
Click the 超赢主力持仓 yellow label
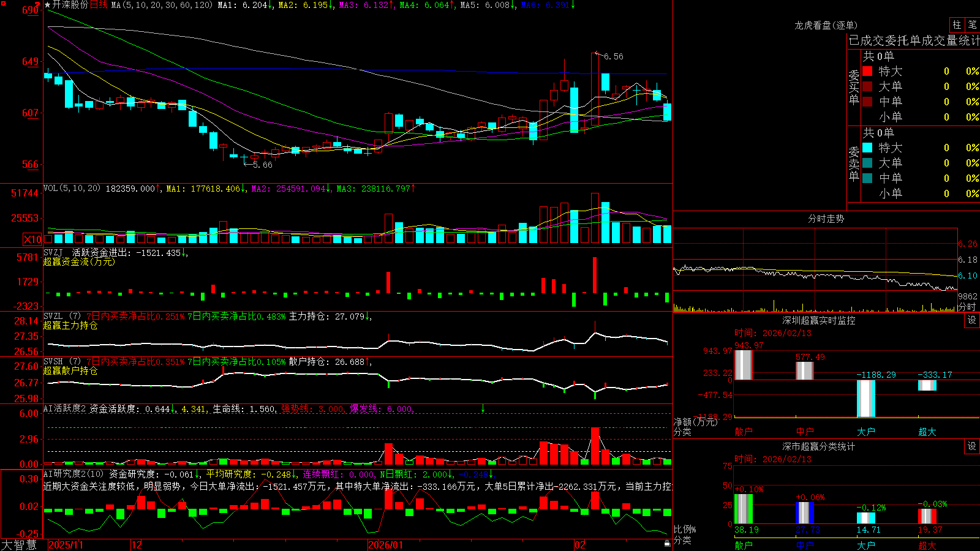70,325
